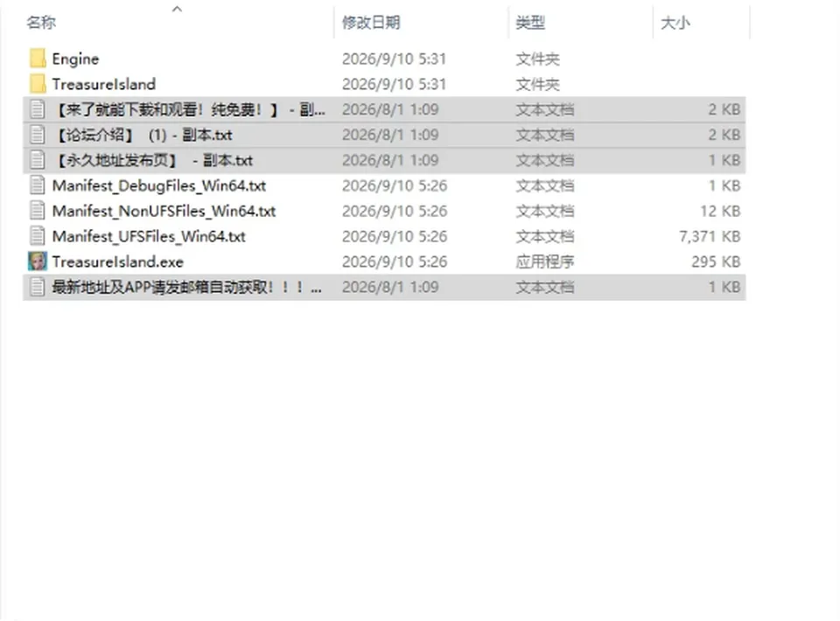This screenshot has height=621, width=840.
Task: Select the name 【论坛介绍】 (1) - 副本.txt
Action: (x=143, y=135)
